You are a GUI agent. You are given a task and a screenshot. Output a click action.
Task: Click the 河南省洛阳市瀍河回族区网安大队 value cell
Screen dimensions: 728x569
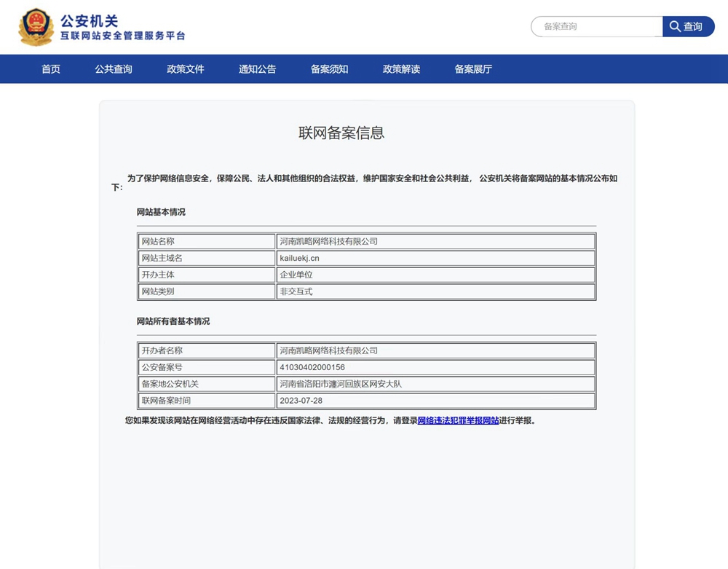(436, 384)
